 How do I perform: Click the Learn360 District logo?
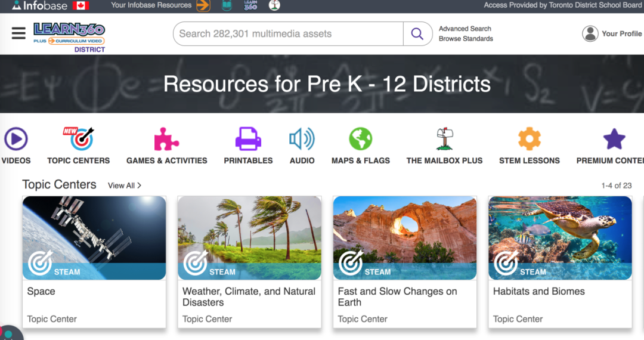tap(69, 36)
